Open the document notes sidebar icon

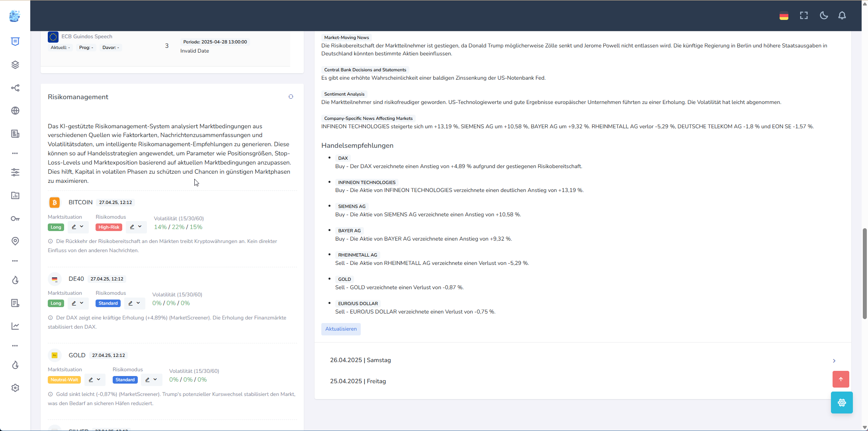[15, 303]
